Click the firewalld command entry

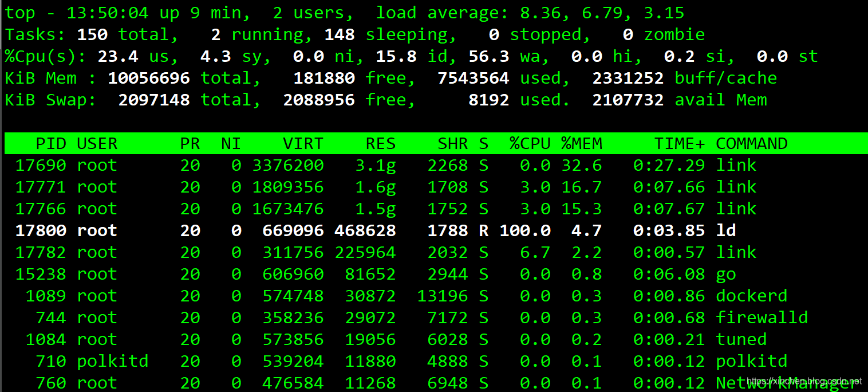click(x=762, y=317)
